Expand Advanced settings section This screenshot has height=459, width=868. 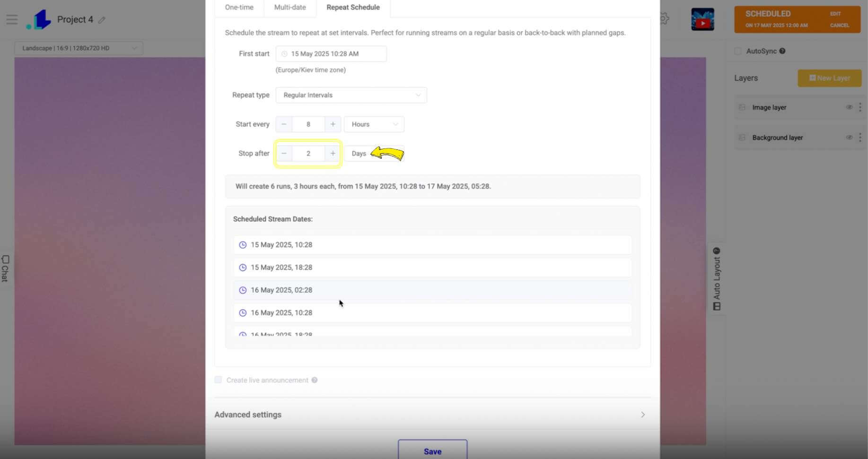pos(432,415)
